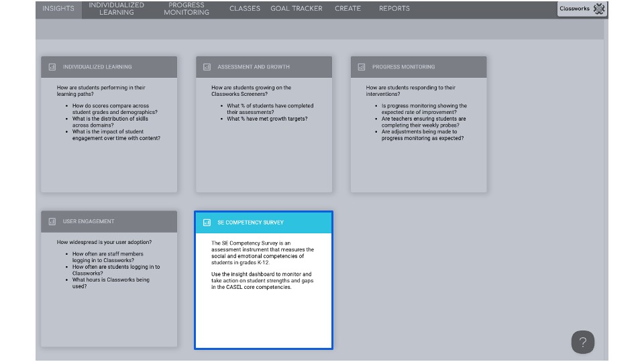Screen dimensions: 644x362
Task: Open the Progress Monitoring card header
Action: (x=419, y=67)
